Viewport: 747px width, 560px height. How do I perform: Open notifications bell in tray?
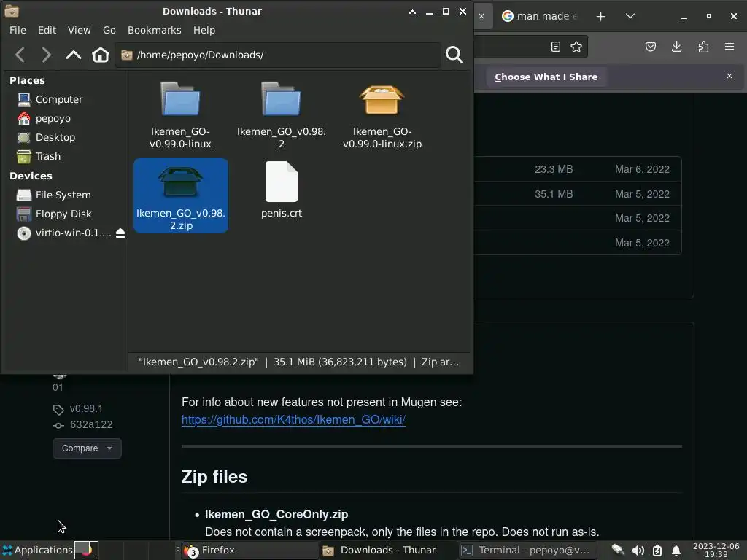click(676, 551)
